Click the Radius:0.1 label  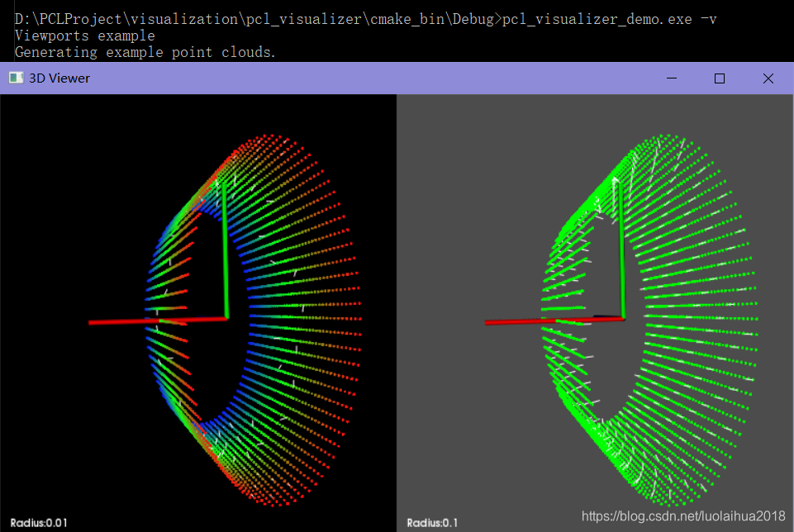point(432,523)
